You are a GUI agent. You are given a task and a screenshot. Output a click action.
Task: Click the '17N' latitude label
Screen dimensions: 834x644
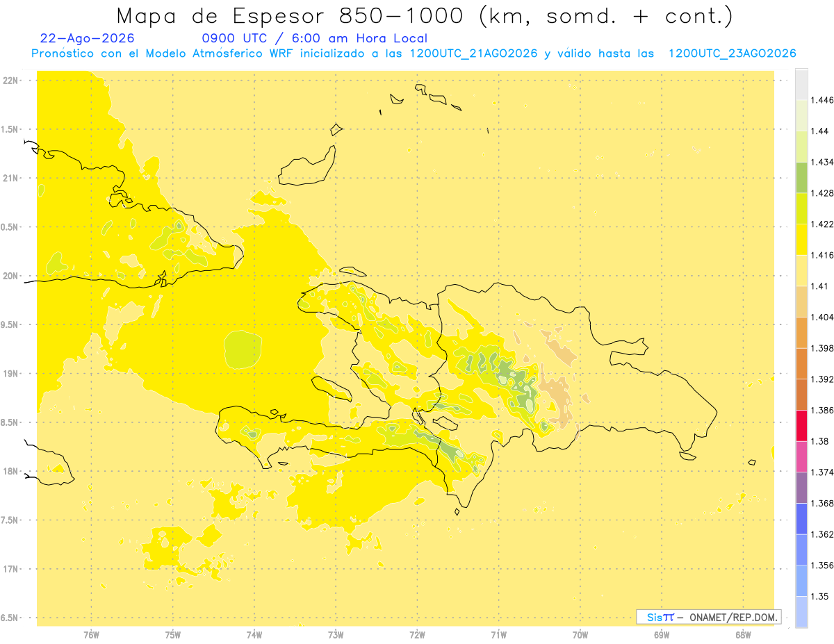pos(10,569)
